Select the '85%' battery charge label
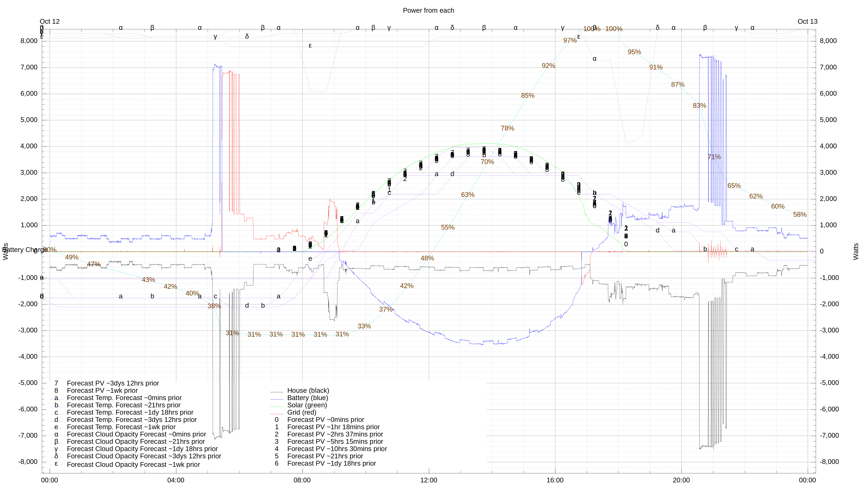868x488 pixels. [x=528, y=96]
